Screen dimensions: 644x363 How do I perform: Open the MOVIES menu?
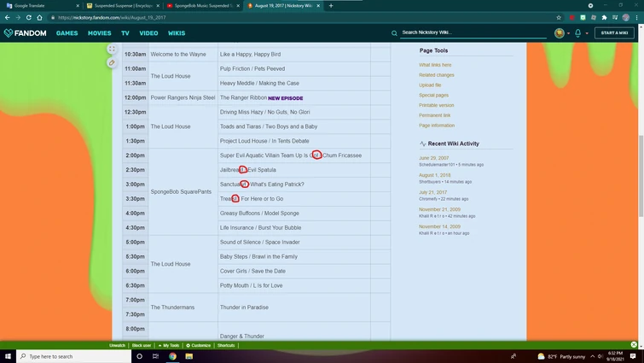tap(100, 33)
